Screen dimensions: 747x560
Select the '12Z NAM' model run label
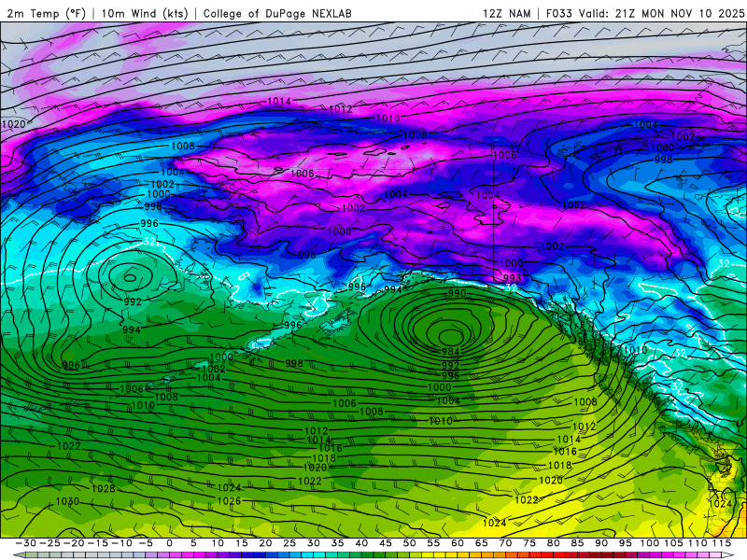pyautogui.click(x=507, y=13)
